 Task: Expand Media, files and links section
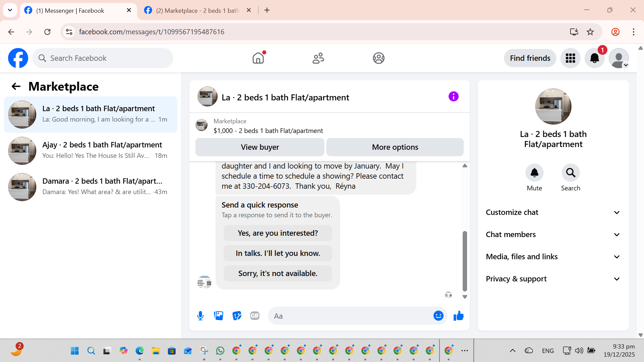pos(553,257)
